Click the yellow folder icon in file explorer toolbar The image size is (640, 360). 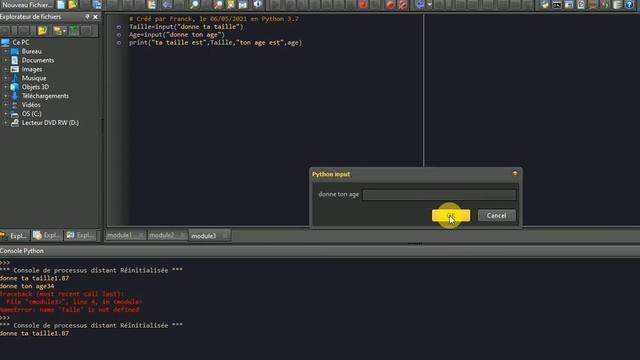pos(42,31)
